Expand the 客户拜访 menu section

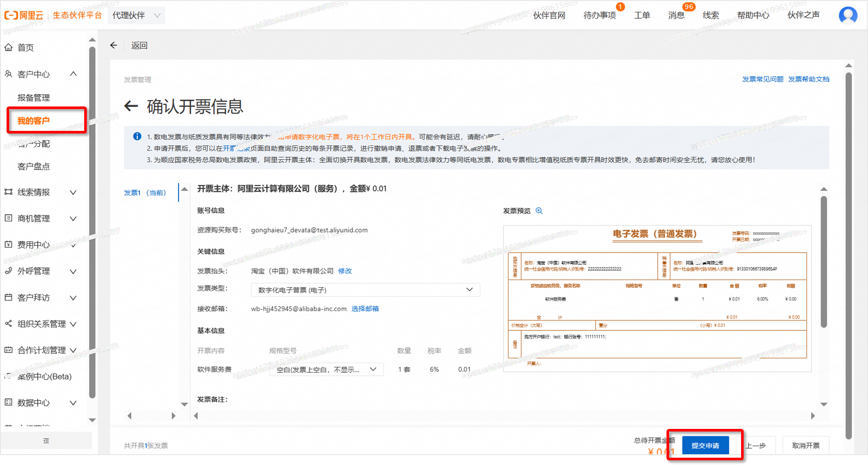(x=73, y=298)
